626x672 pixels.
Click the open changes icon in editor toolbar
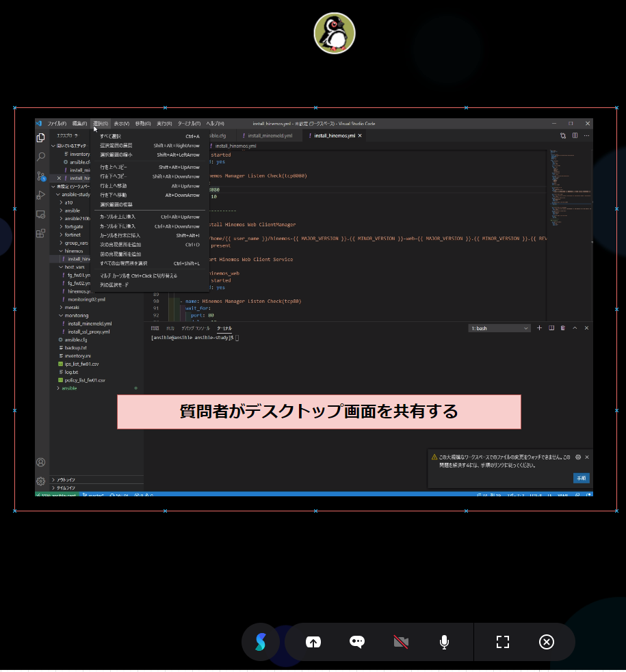pyautogui.click(x=563, y=135)
